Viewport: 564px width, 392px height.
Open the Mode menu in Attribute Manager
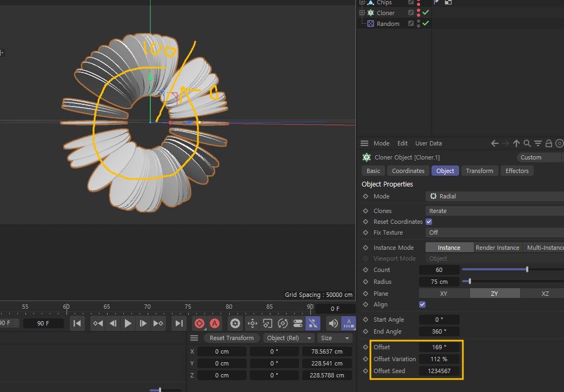pos(381,143)
